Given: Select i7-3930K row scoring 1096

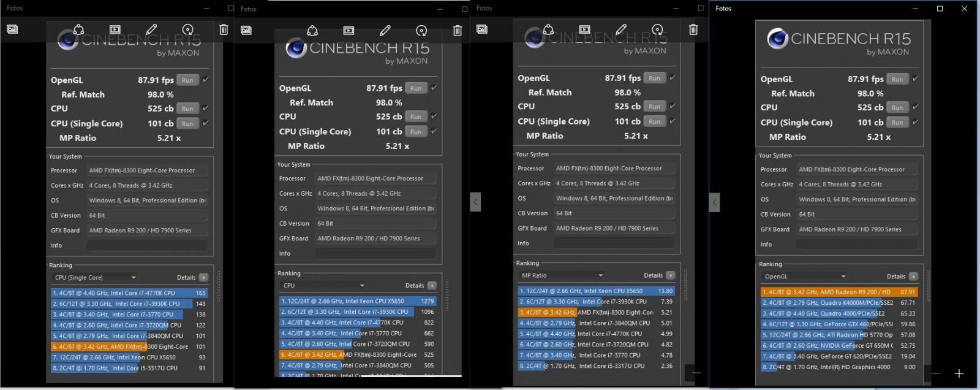Looking at the screenshot, I should point(358,312).
